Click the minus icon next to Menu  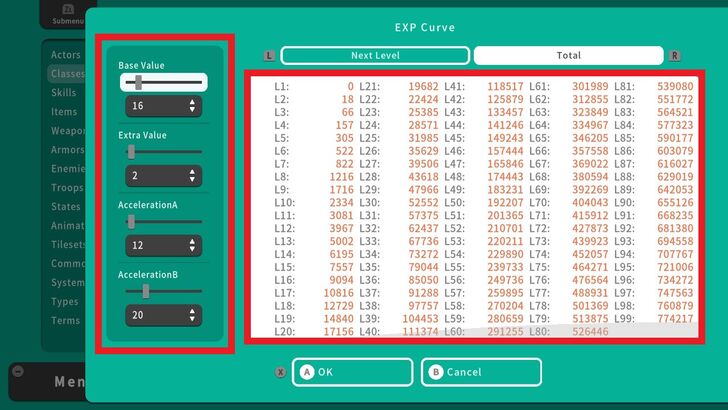17,370
